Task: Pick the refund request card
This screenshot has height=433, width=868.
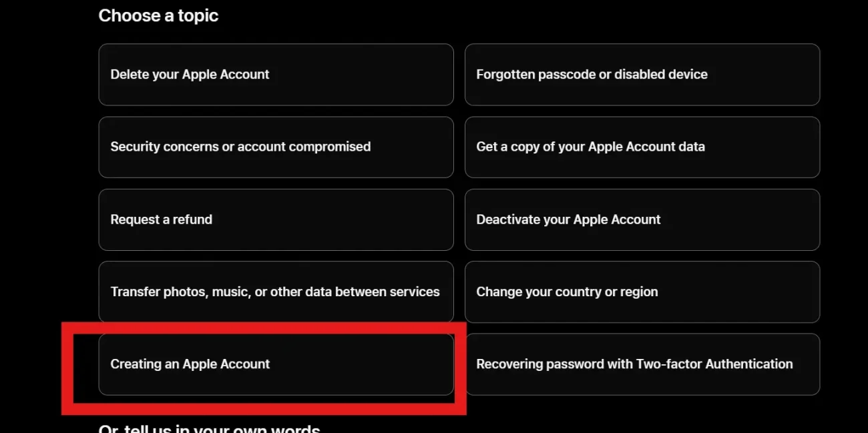Action: 276,220
